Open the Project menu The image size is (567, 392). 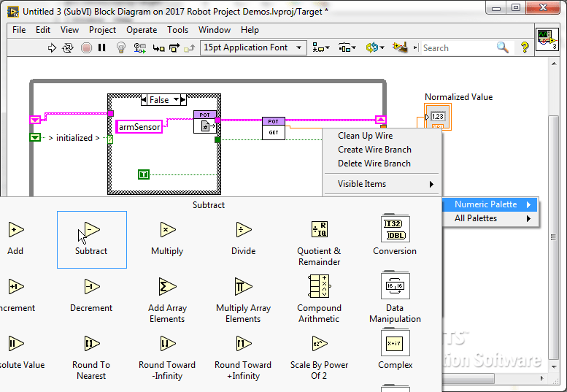click(102, 30)
